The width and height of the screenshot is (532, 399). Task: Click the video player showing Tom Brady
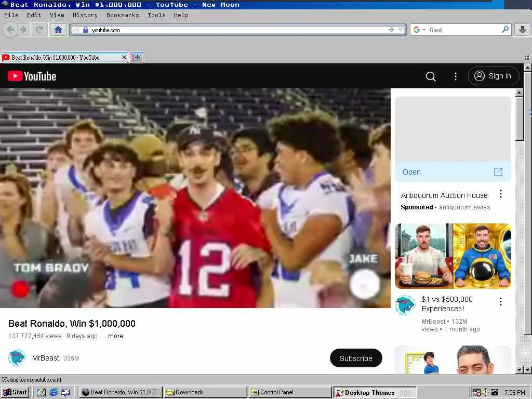point(195,198)
